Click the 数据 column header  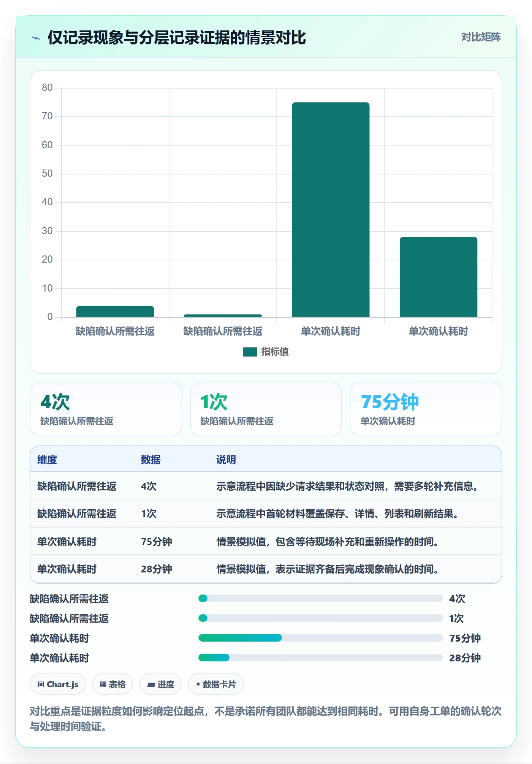coord(151,460)
